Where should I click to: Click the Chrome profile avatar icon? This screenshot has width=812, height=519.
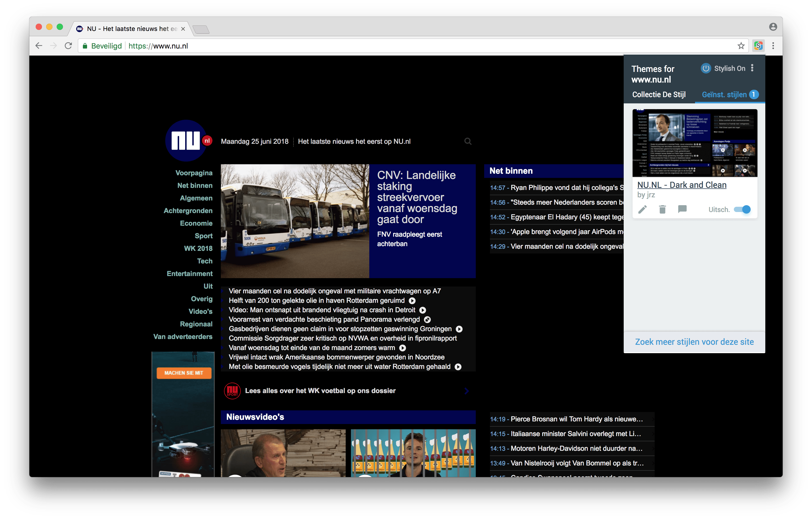(x=773, y=27)
